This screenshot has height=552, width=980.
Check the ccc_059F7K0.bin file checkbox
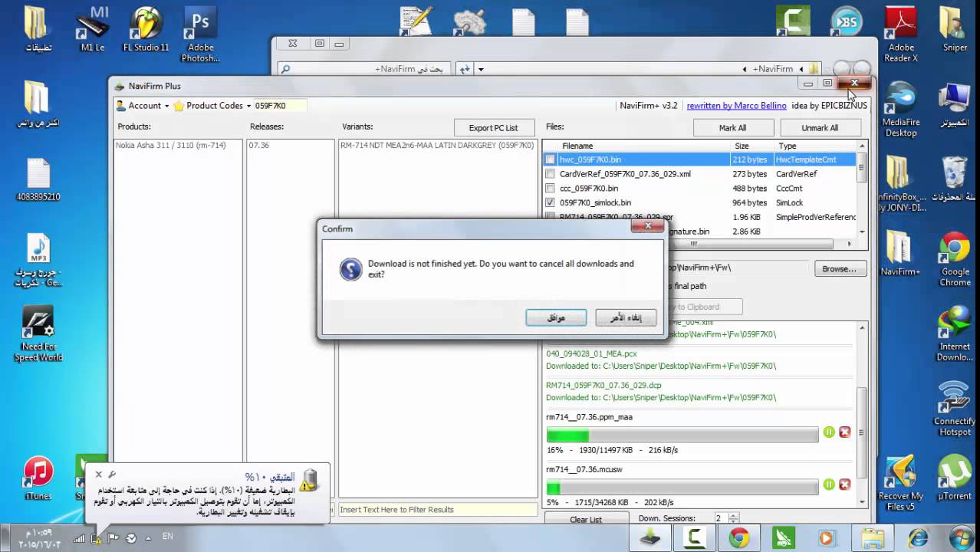(550, 188)
